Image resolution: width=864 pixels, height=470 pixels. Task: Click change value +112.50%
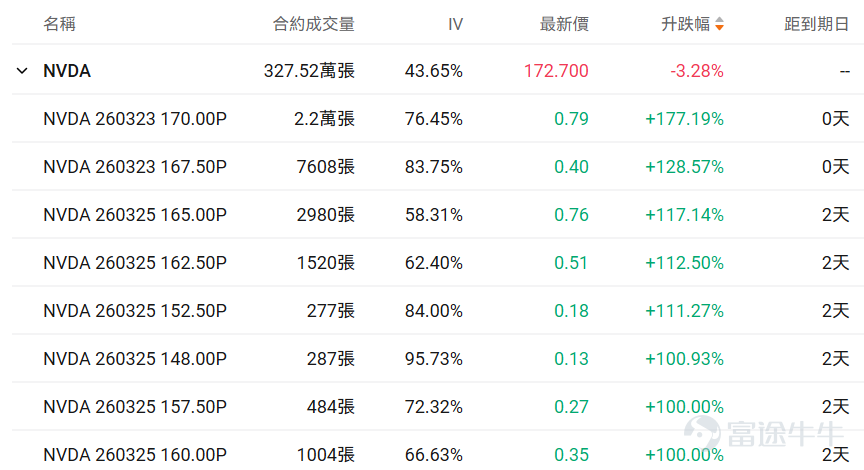click(684, 263)
